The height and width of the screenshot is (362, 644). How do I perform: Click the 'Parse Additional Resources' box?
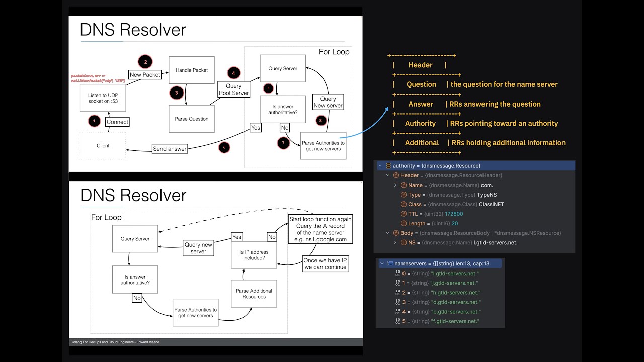(x=254, y=294)
